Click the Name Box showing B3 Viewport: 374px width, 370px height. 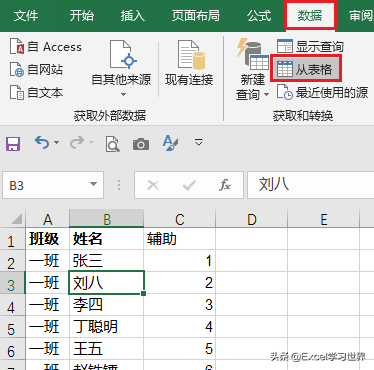[47, 185]
